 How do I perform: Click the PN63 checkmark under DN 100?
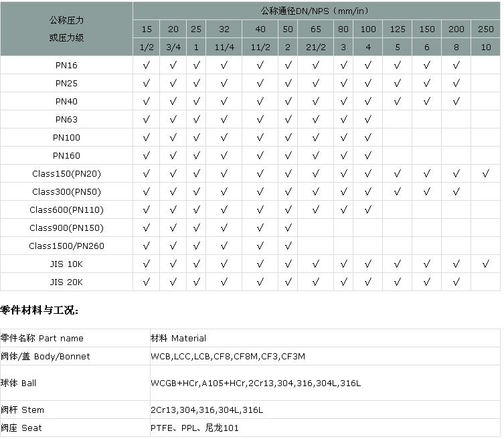point(368,120)
